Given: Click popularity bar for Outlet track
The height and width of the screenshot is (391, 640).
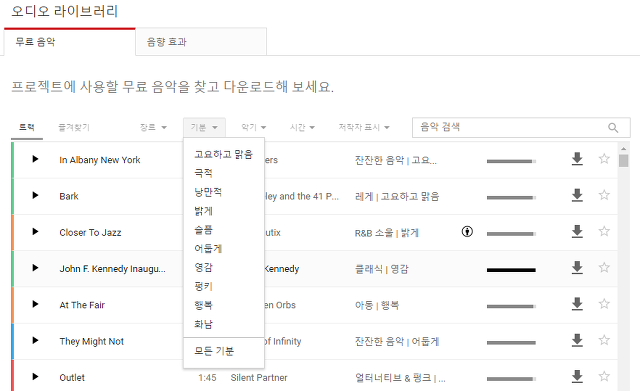Looking at the screenshot, I should 511,379.
